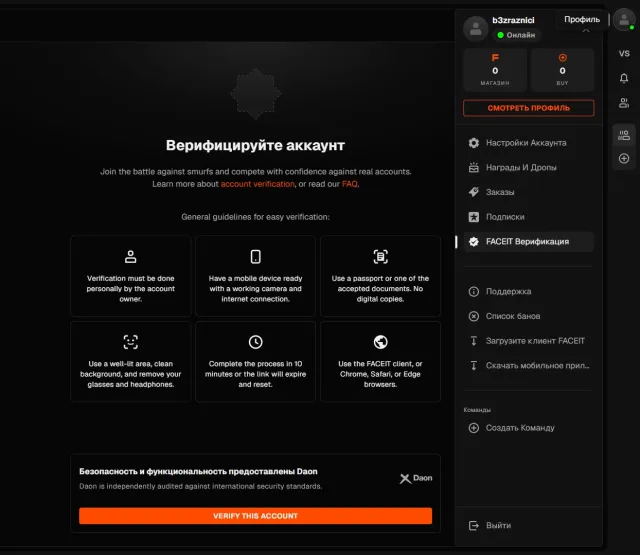640x555 pixels.
Task: Click the username b3zraznici
Action: [x=513, y=20]
